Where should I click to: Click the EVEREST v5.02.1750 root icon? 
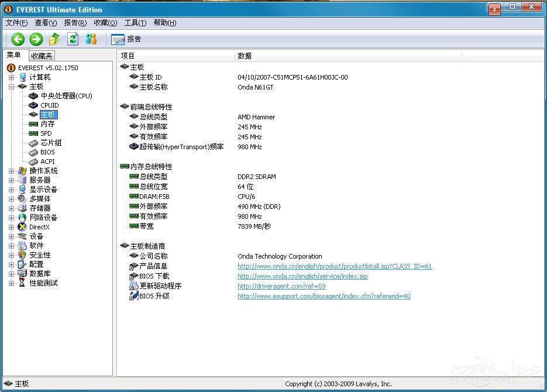click(x=11, y=68)
